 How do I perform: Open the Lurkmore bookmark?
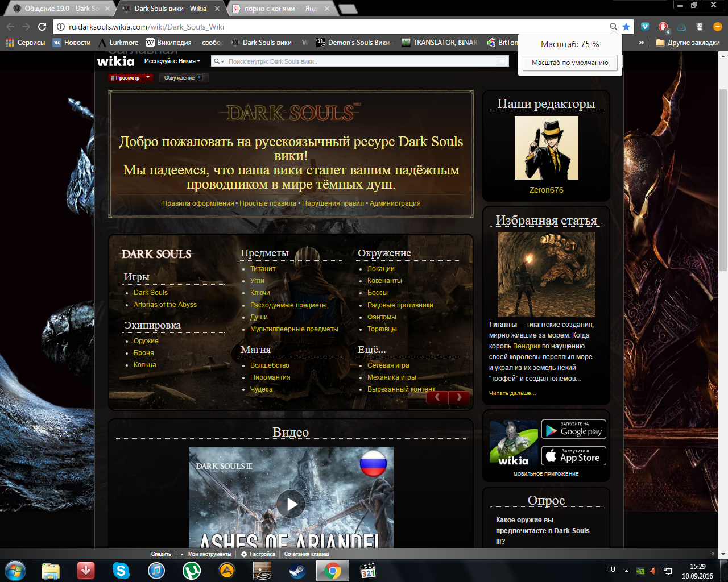coord(118,43)
